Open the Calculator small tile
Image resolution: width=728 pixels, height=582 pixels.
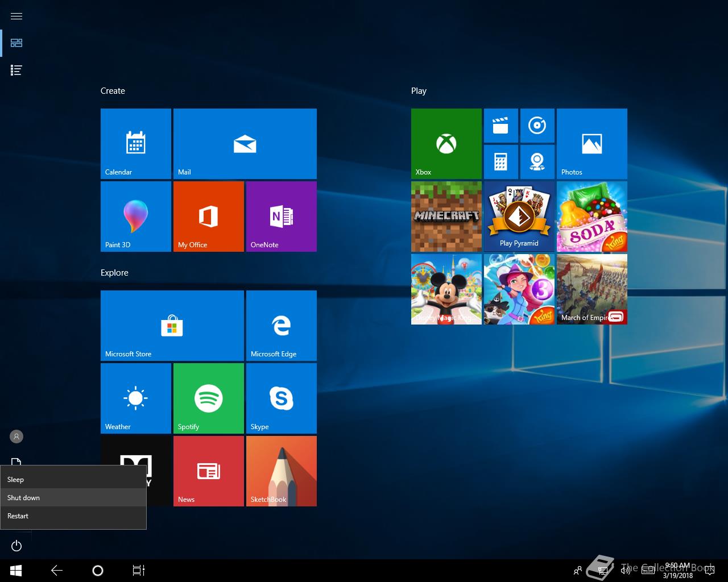[501, 162]
